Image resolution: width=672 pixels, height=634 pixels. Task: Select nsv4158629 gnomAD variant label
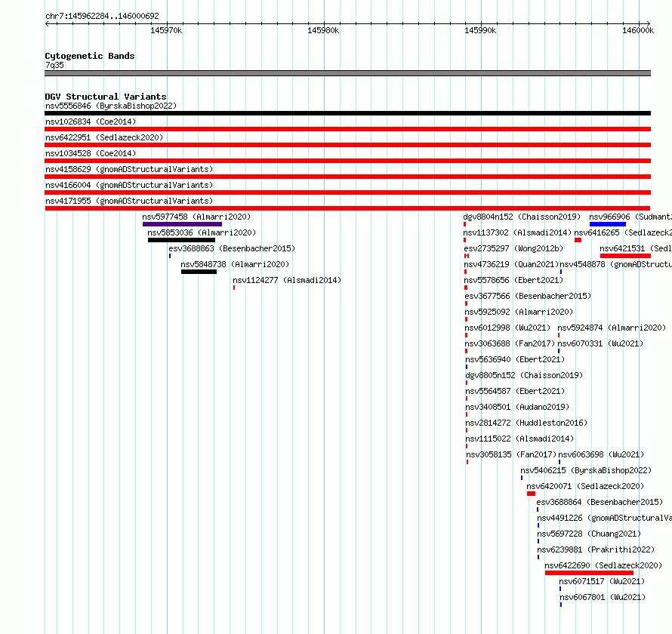click(129, 169)
